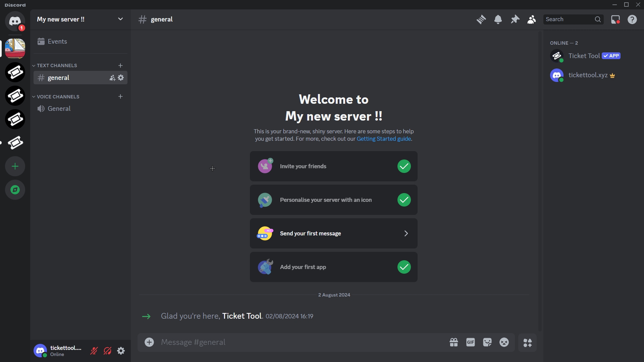Show pinned messages

click(515, 19)
